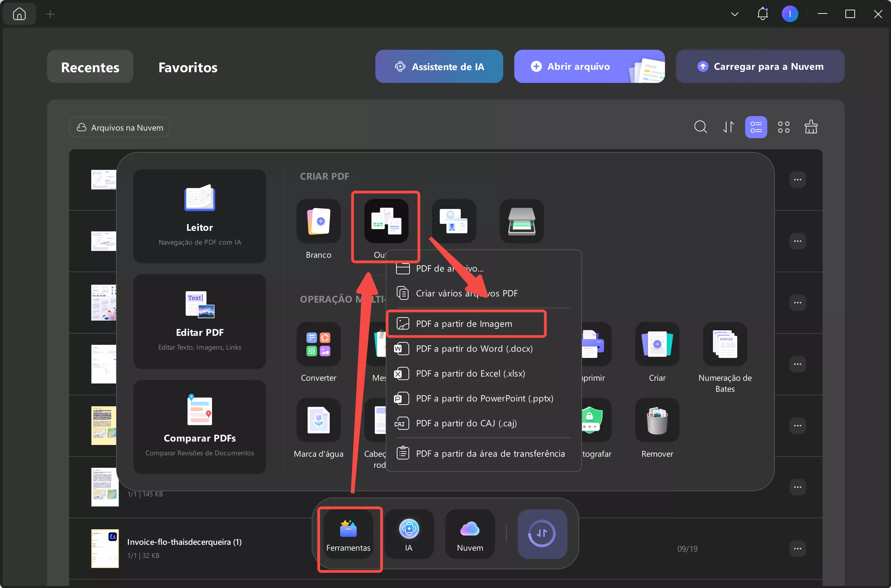891x588 pixels.
Task: Open more options for Invoice-flo-thaisdecerqueira
Action: click(798, 548)
